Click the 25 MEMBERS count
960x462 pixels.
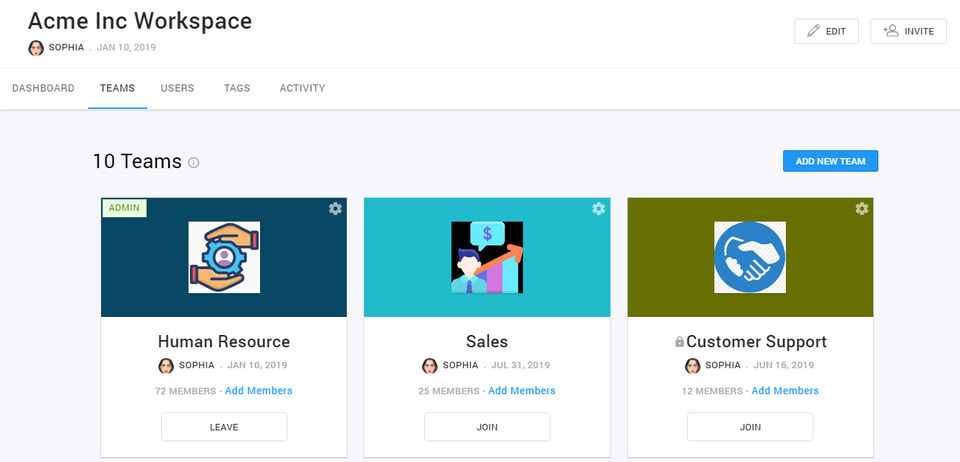pyautogui.click(x=449, y=390)
